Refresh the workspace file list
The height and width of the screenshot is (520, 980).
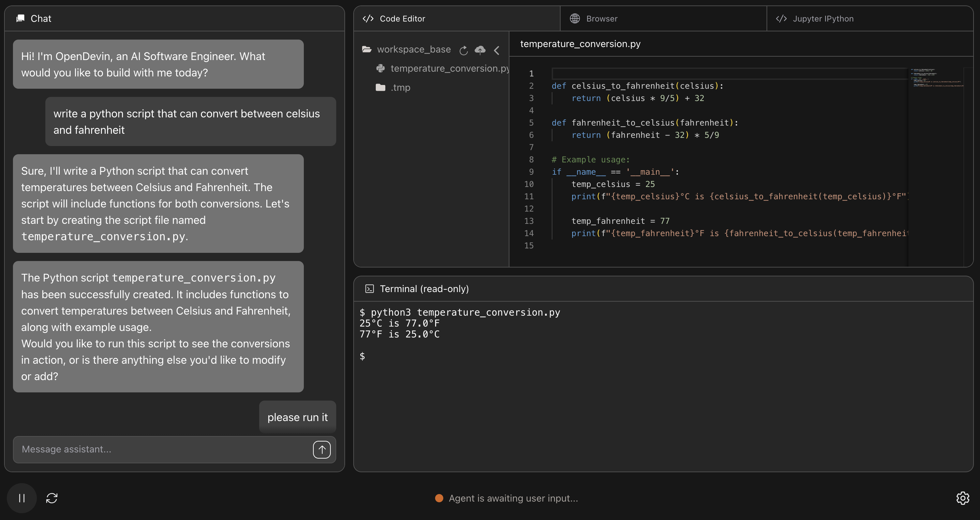pos(463,50)
